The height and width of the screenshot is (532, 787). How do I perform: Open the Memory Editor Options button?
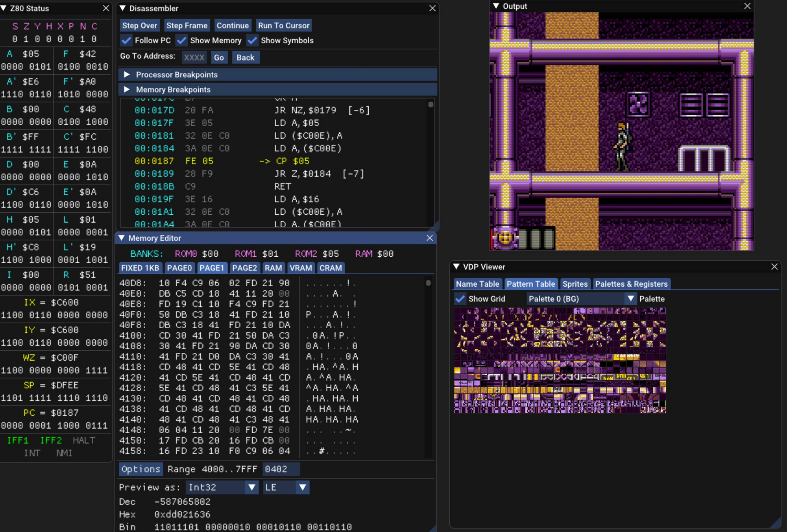(141, 469)
